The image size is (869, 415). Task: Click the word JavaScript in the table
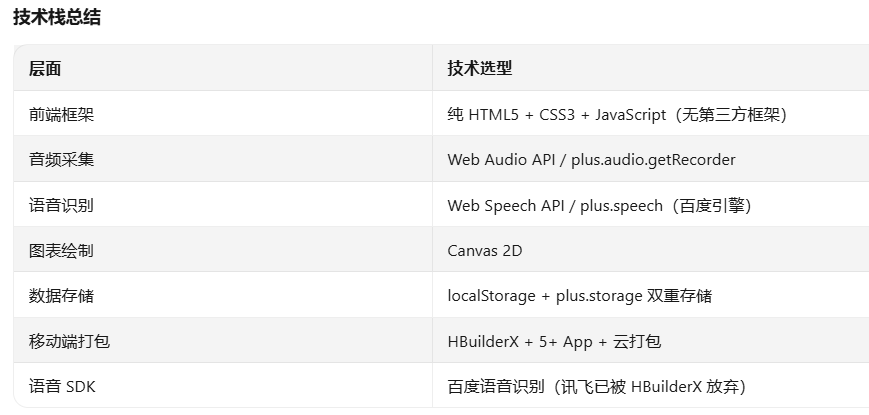point(631,115)
